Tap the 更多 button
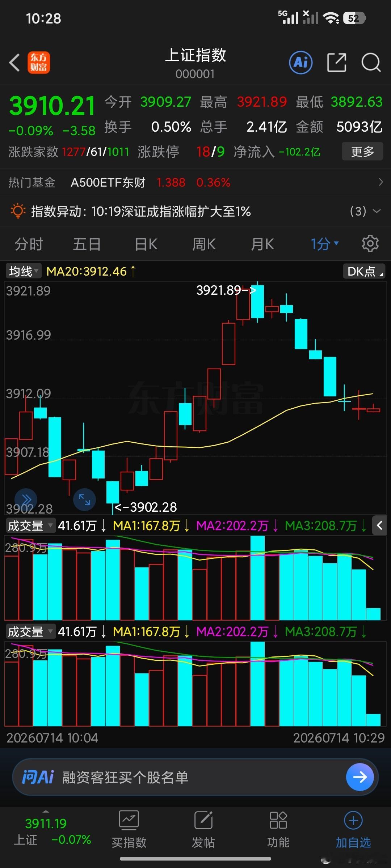391x868 pixels. click(x=362, y=151)
